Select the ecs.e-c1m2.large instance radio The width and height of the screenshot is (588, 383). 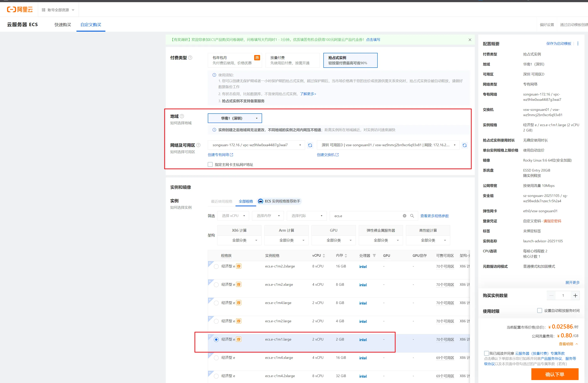[x=216, y=321]
